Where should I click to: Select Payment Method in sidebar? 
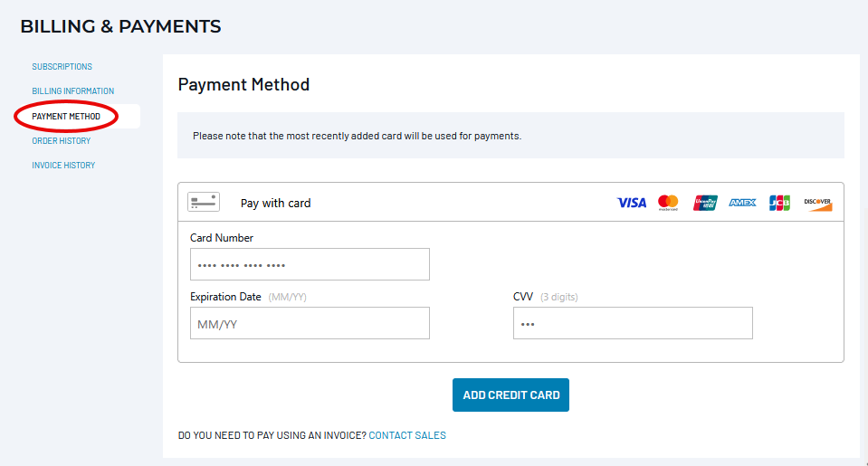pyautogui.click(x=66, y=116)
